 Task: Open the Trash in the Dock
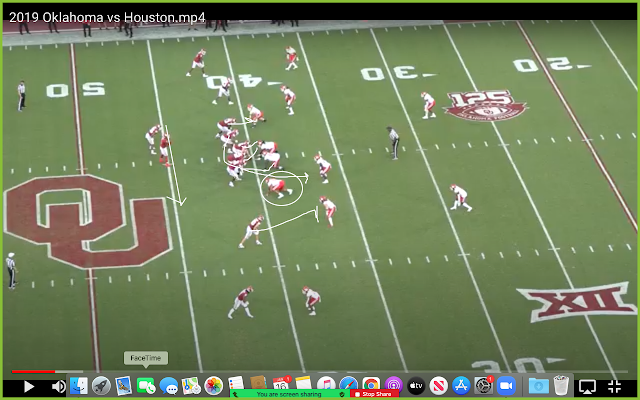(561, 385)
